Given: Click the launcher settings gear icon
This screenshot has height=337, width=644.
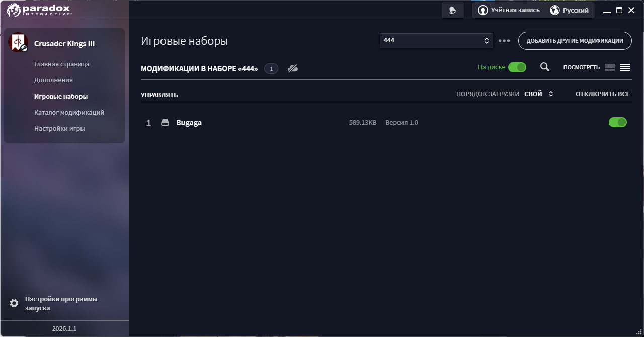Looking at the screenshot, I should [x=14, y=303].
